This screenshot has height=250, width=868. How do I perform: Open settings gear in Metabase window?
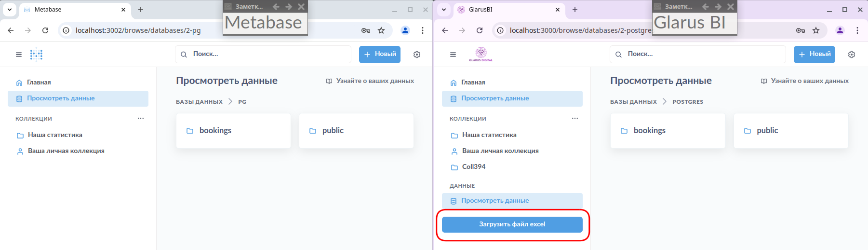(x=417, y=55)
